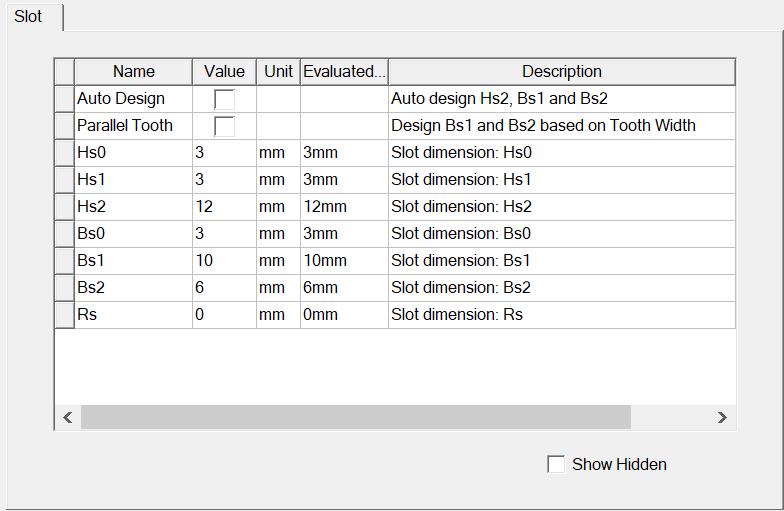The image size is (784, 511).
Task: Select the Bs1 name cell
Action: [134, 260]
